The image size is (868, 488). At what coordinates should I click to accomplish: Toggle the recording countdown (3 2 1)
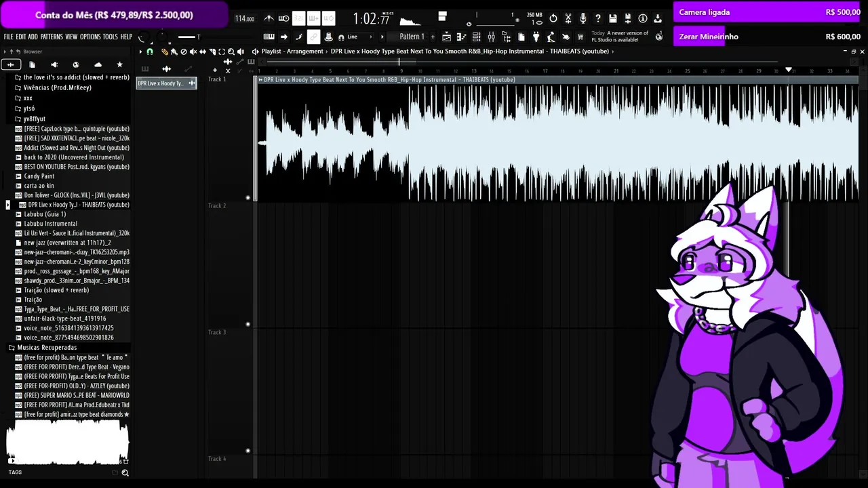click(299, 19)
